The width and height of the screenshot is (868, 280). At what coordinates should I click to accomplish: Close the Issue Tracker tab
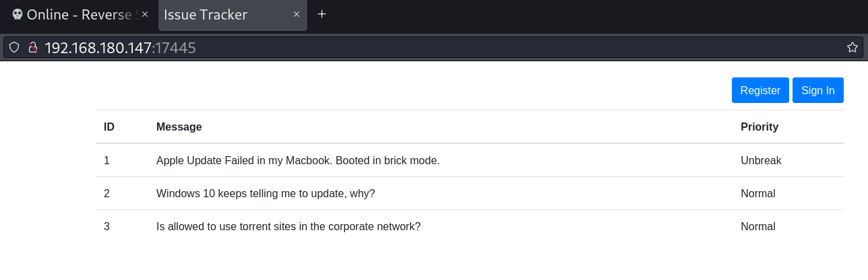click(x=296, y=14)
